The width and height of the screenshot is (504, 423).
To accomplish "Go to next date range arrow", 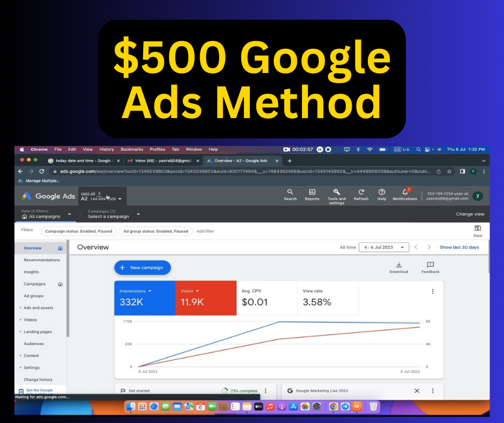I will tap(429, 247).
